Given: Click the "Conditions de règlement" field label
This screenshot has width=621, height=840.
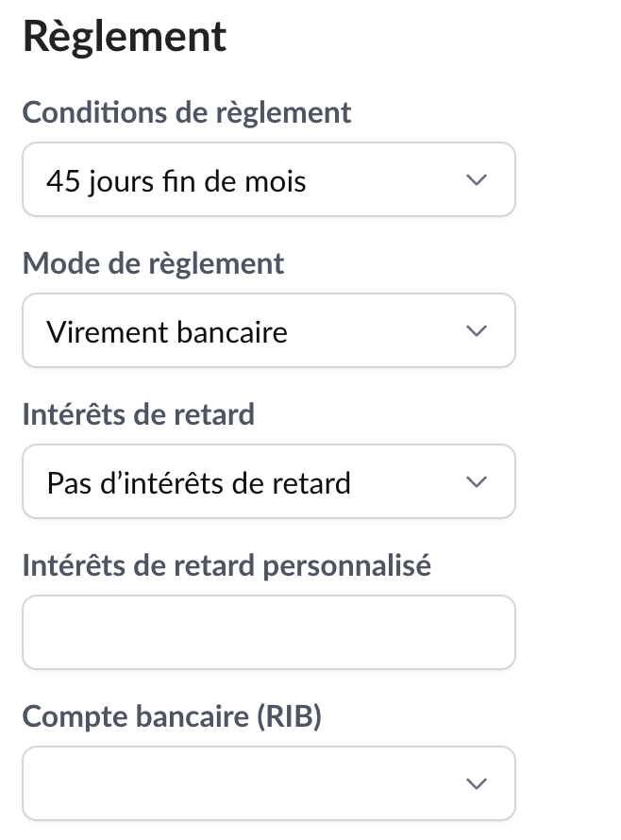Looking at the screenshot, I should click(187, 112).
